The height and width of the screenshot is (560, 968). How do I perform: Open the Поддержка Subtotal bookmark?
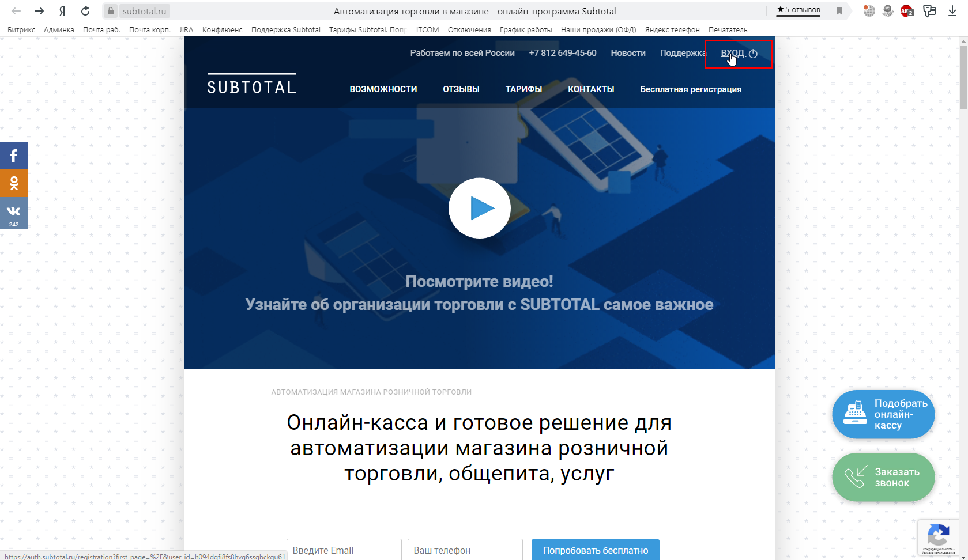coord(286,29)
